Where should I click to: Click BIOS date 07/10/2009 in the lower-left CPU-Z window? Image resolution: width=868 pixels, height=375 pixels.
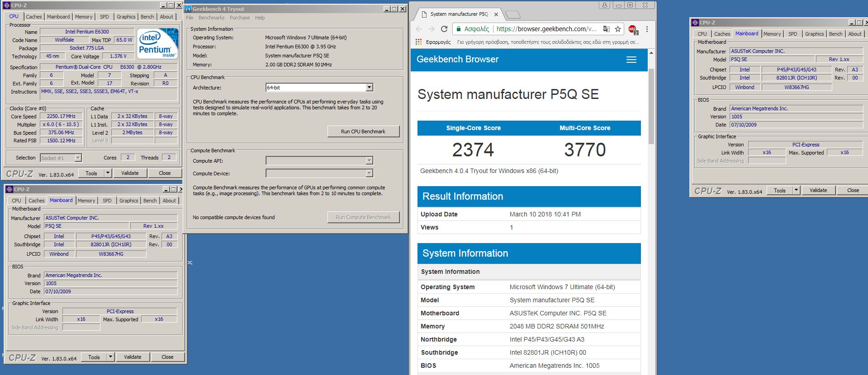(x=110, y=291)
